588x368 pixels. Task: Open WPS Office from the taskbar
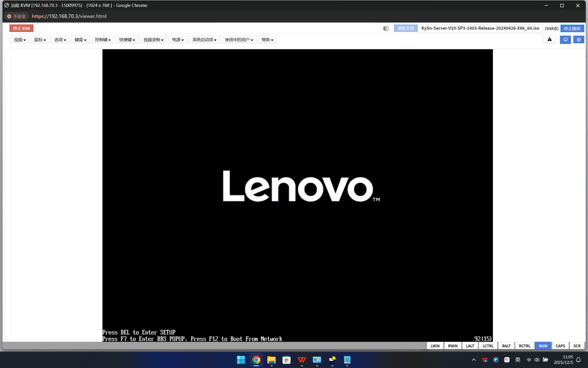(x=302, y=360)
